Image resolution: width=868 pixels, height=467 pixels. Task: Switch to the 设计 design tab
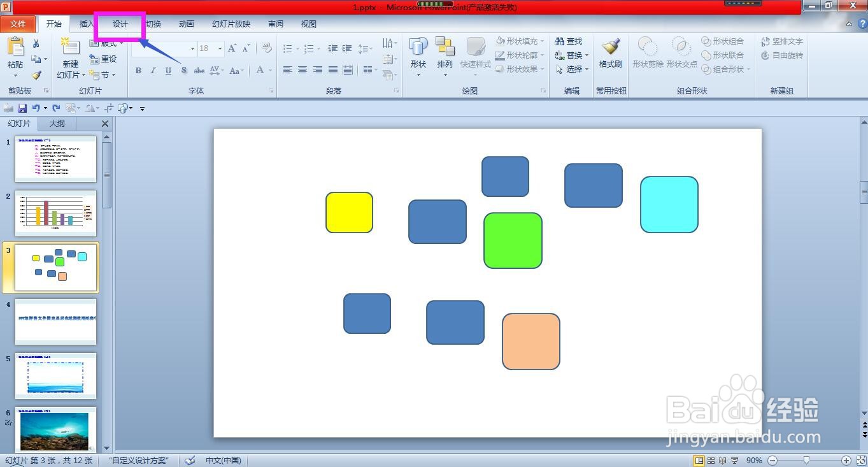(x=120, y=24)
